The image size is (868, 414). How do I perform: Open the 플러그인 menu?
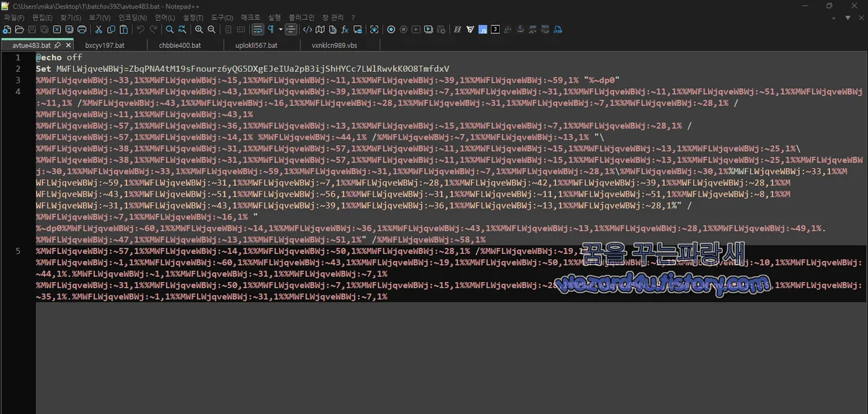click(302, 17)
